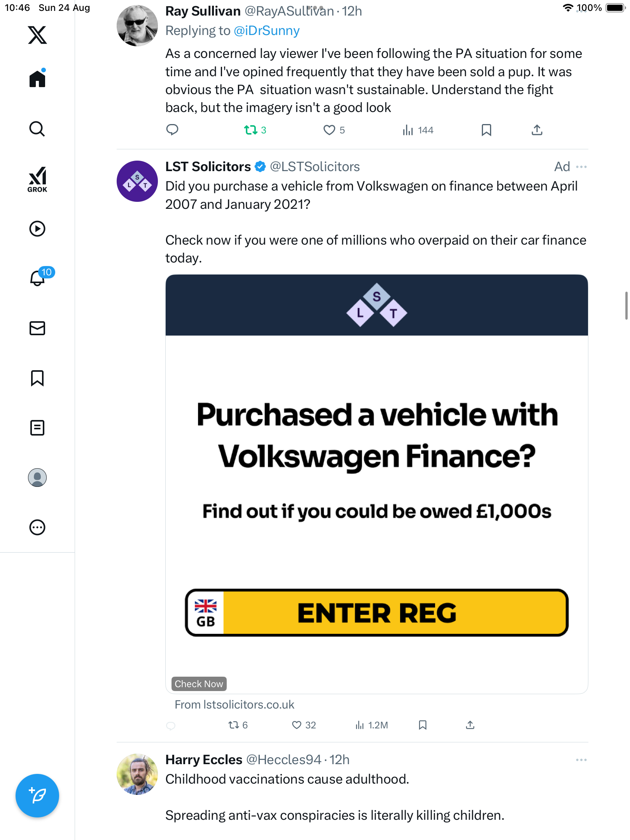Undo repost on Ray Sullivan's reply
The width and height of the screenshot is (630, 840).
pos(251,130)
